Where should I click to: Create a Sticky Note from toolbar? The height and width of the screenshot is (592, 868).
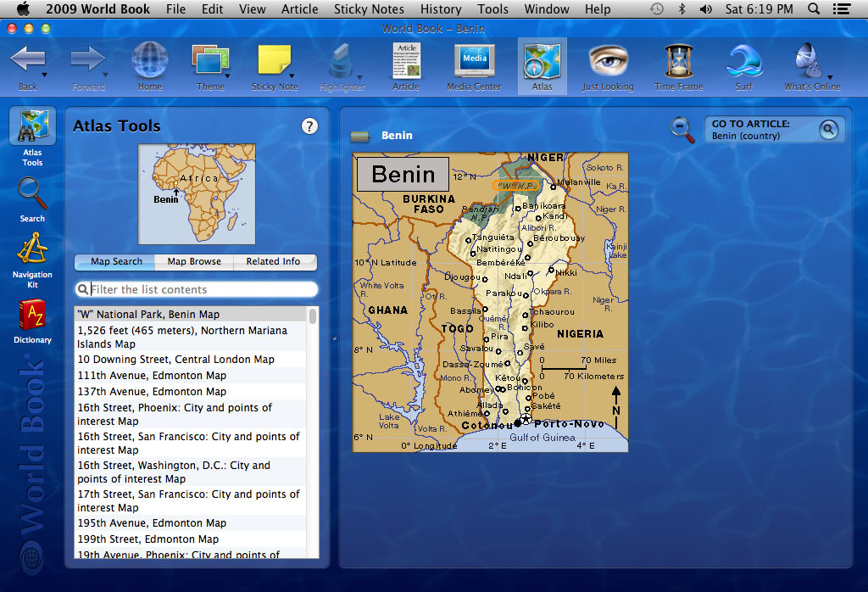(274, 60)
